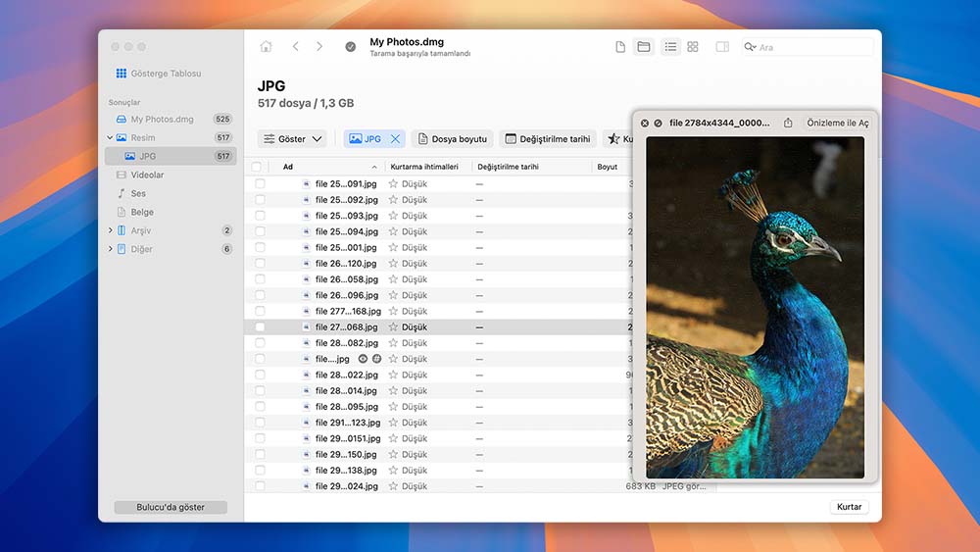The width and height of the screenshot is (980, 552).
Task: Select the file 291...123.jpg row name
Action: (348, 423)
